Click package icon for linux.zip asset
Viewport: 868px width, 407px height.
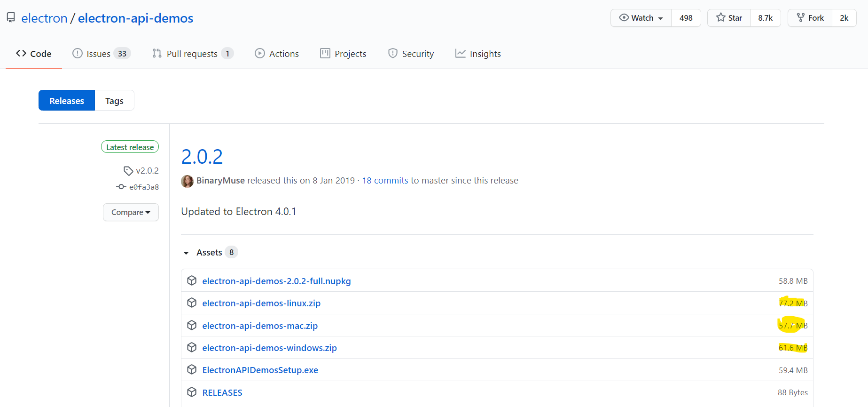coord(192,303)
